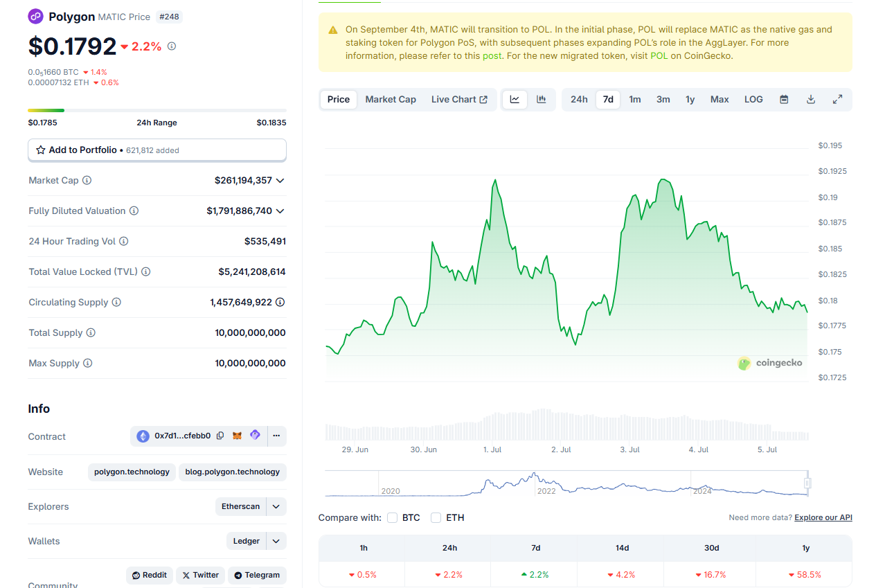Viewport: 876px width, 588px height.
Task: Select the 7d time range
Action: [608, 99]
